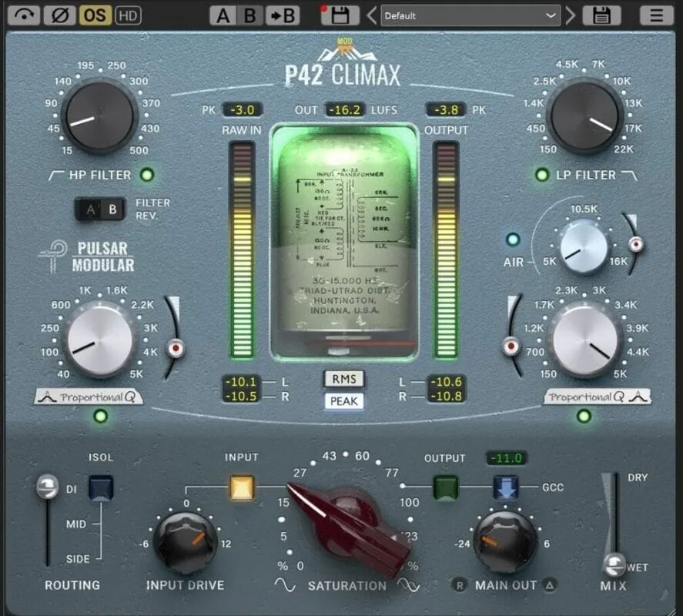683x616 pixels.
Task: Toggle the HP FILTER power LED
Action: 147,175
